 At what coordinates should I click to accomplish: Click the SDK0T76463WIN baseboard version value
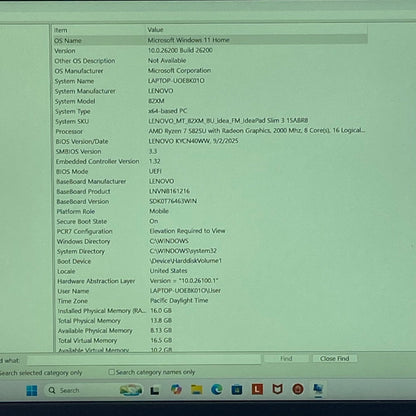point(173,201)
